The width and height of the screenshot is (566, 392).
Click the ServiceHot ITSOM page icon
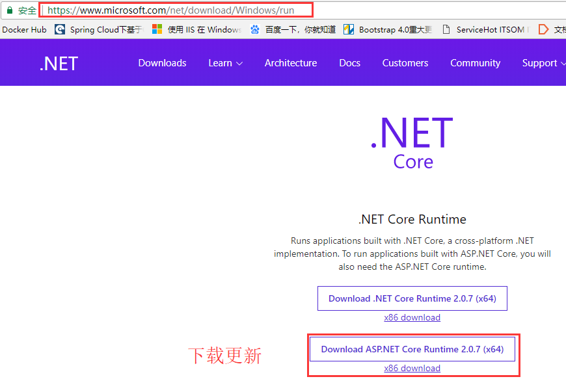pos(446,29)
